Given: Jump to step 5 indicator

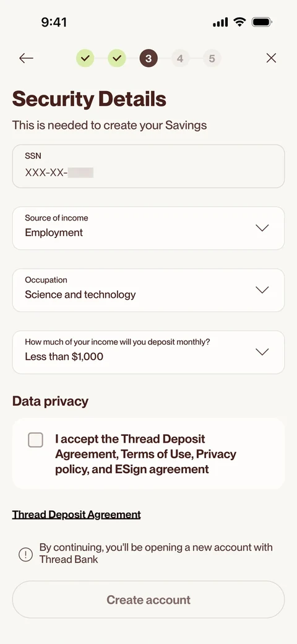Looking at the screenshot, I should 212,58.
